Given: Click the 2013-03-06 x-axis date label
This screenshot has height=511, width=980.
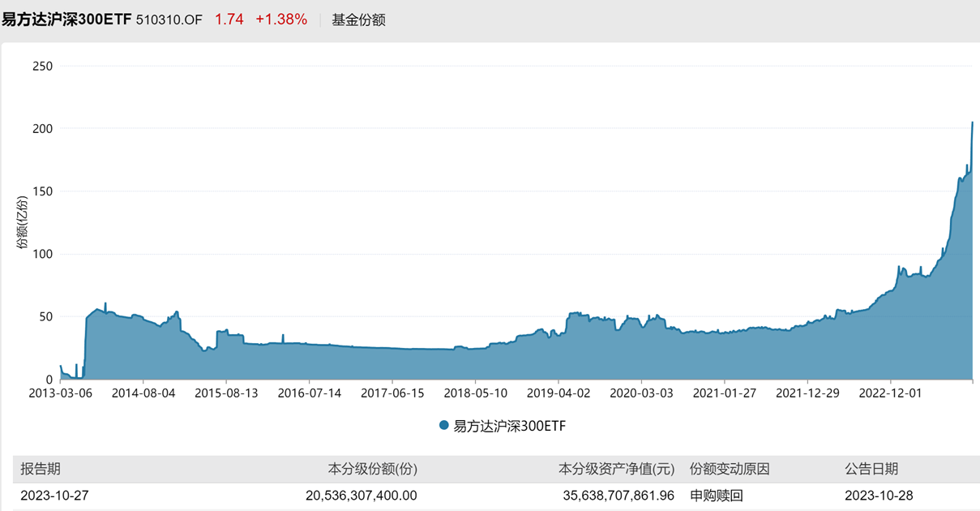Looking at the screenshot, I should point(60,393).
